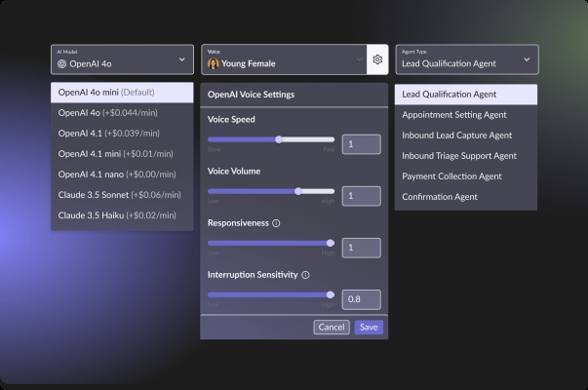Click the Voice Speed label
The image size is (588, 390).
coord(231,119)
